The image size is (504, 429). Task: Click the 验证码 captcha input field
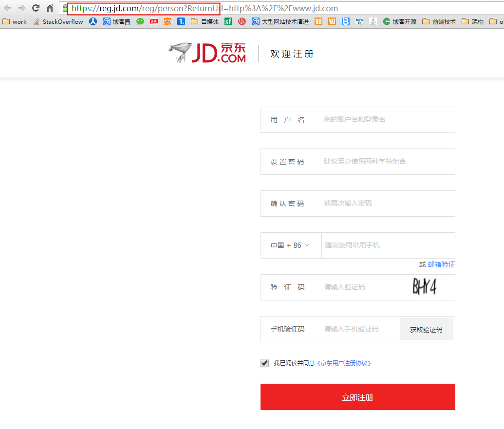[358, 287]
